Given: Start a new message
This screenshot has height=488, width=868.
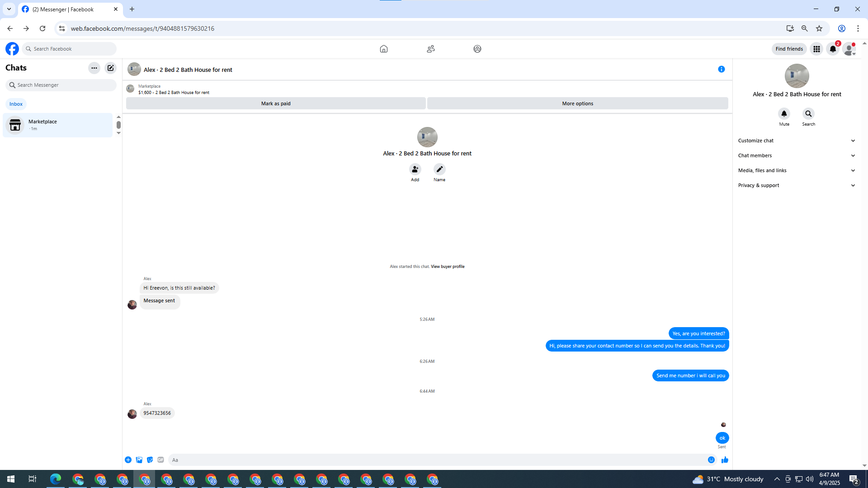Looking at the screenshot, I should 111,68.
